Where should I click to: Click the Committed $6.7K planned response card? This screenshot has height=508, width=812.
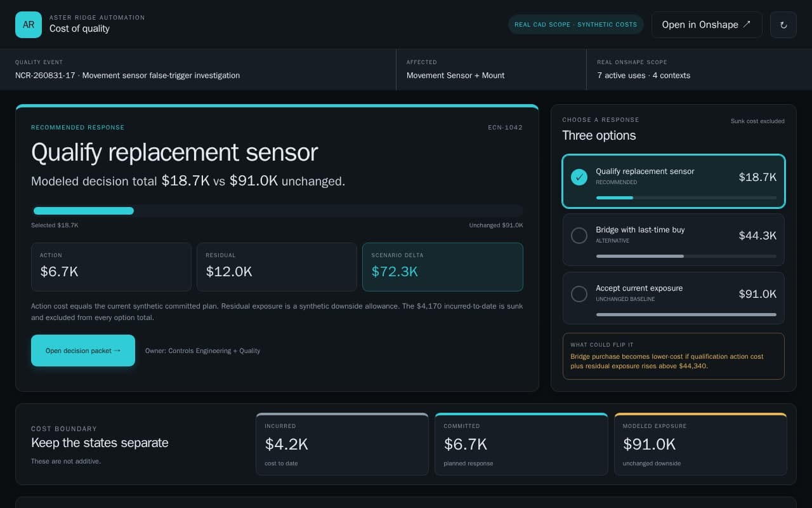[x=521, y=444]
